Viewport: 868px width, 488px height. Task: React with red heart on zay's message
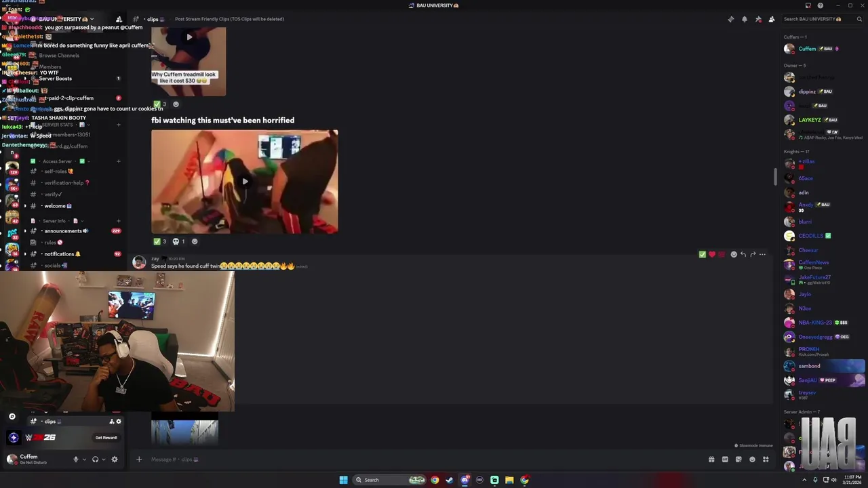711,254
